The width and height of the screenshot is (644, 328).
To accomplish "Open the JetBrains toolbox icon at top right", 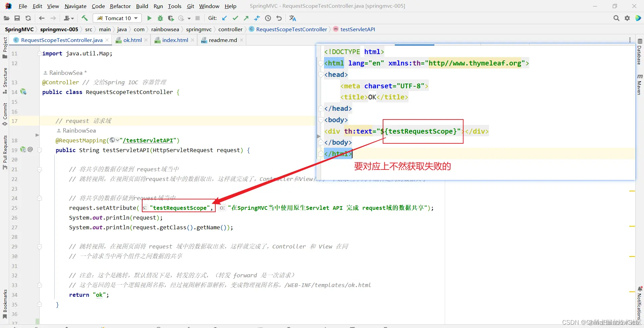I will (x=638, y=18).
